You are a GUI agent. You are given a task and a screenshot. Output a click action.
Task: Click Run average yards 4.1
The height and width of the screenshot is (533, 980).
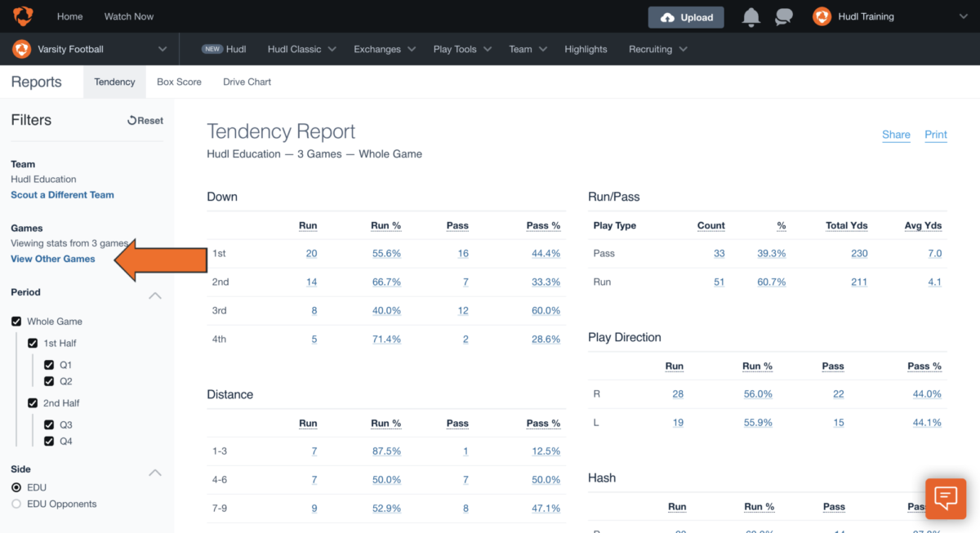pos(934,282)
